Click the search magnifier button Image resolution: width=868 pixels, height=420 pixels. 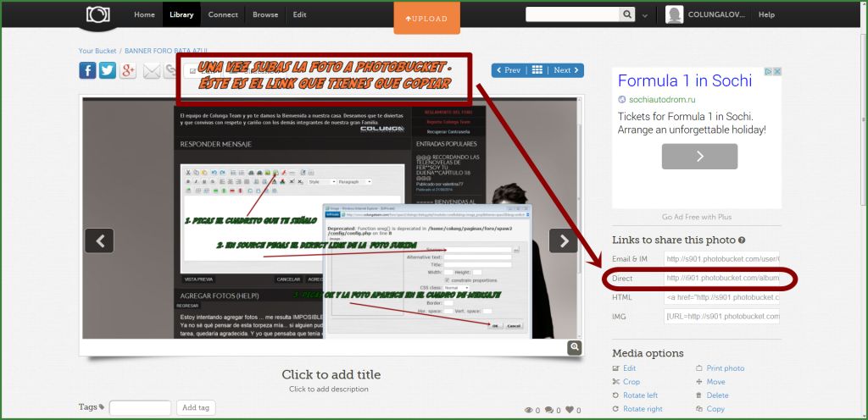pyautogui.click(x=627, y=14)
